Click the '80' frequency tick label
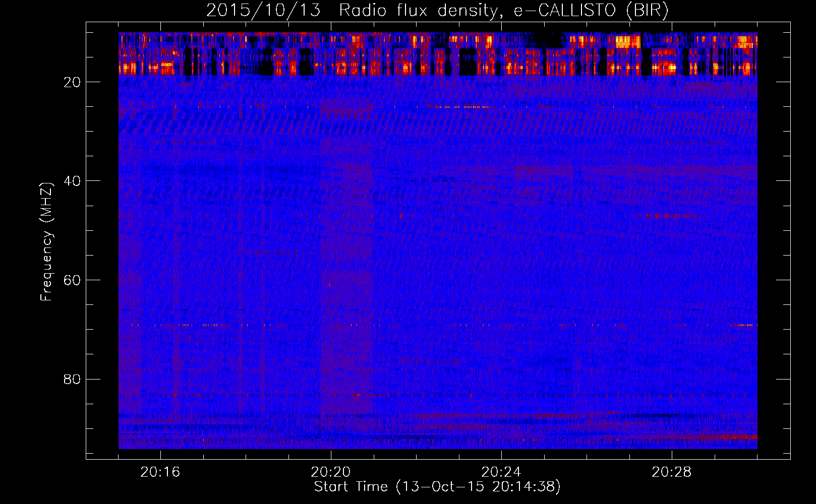Image resolution: width=816 pixels, height=504 pixels. point(72,379)
